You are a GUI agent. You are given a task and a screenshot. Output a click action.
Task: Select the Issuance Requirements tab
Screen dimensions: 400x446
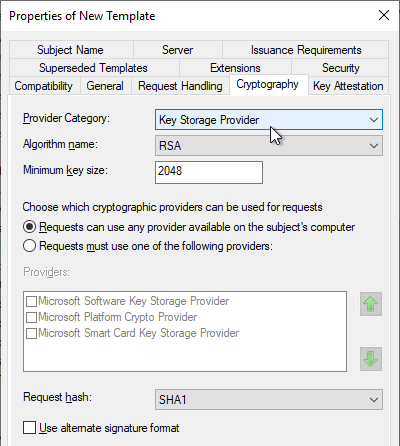306,50
